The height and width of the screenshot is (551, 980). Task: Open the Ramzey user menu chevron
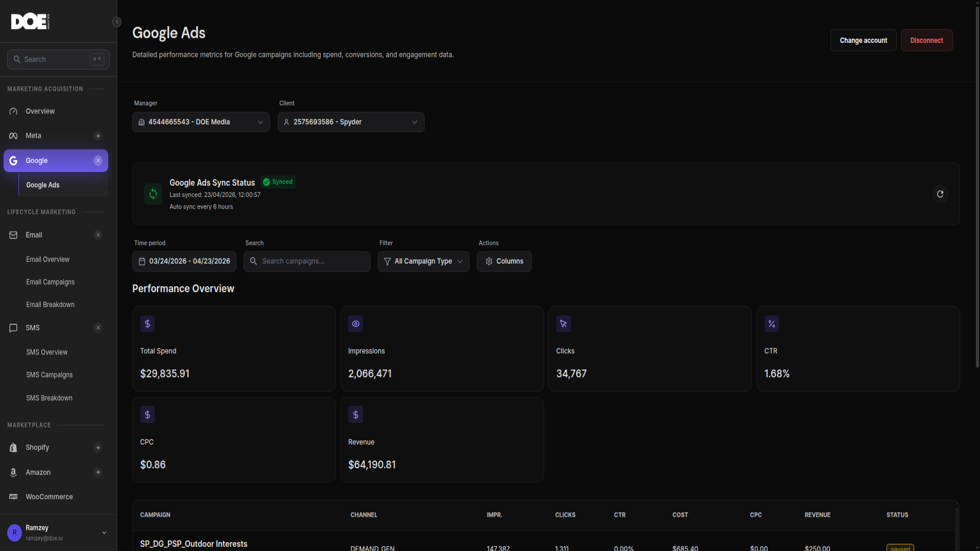tap(104, 533)
